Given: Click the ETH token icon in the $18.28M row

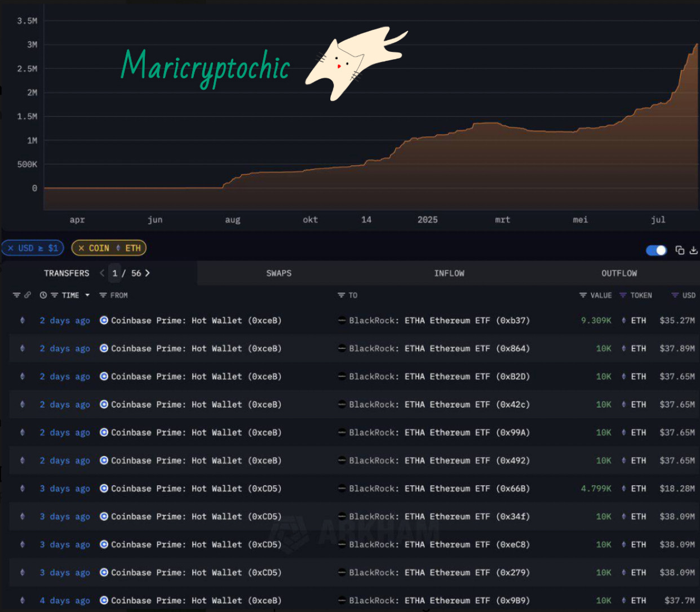Looking at the screenshot, I should (x=624, y=489).
